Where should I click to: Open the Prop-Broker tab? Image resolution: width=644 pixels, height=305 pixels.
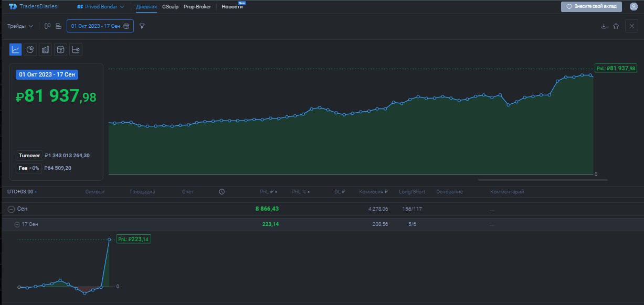click(x=197, y=7)
